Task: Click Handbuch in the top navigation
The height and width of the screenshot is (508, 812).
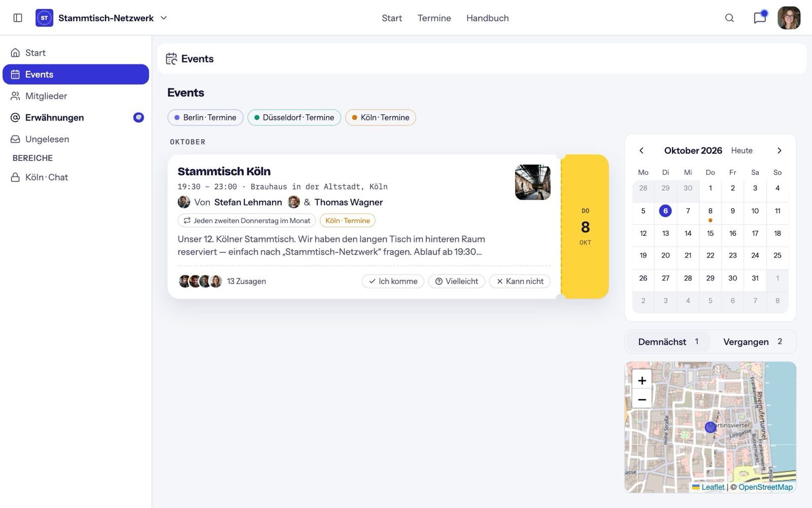Action: [x=487, y=18]
